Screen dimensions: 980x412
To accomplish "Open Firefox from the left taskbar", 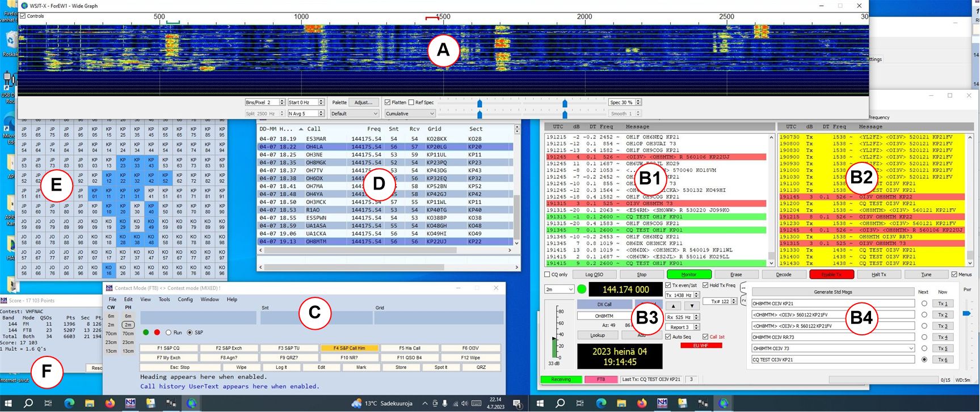I will point(110,403).
